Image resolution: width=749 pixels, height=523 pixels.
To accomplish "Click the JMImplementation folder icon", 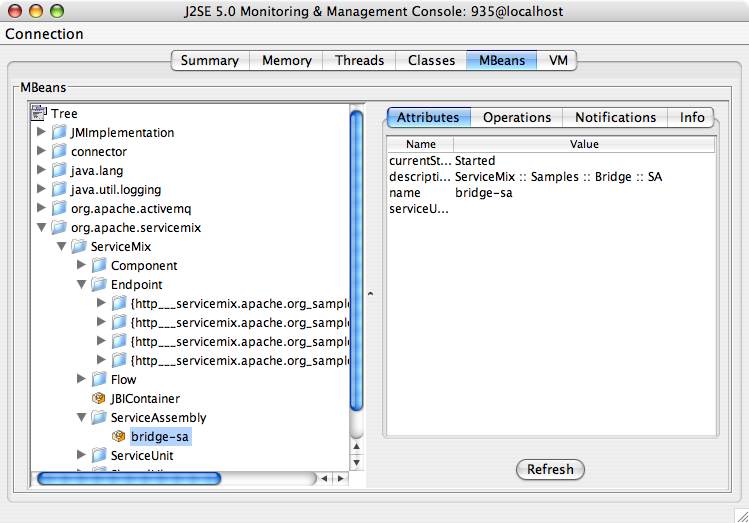I will (x=59, y=132).
